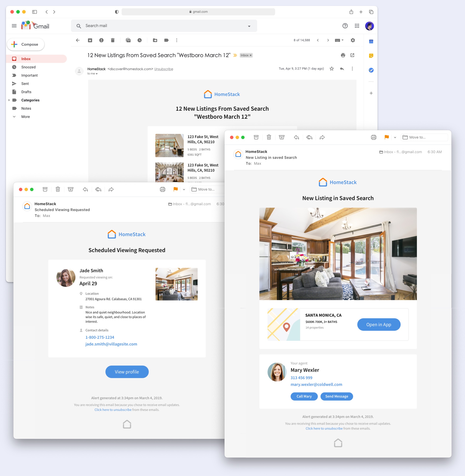Open the search options dropdown
The image size is (465, 476).
[249, 26]
